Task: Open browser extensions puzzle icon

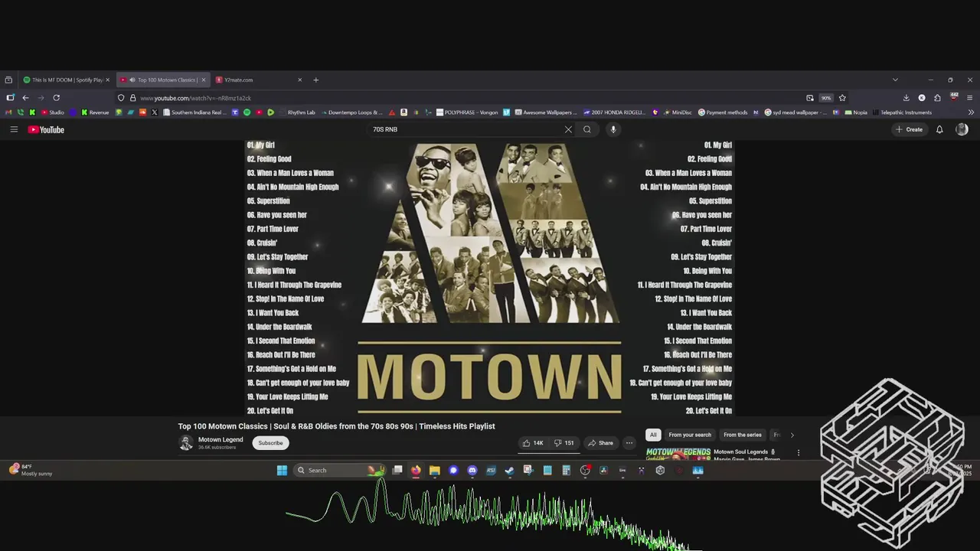Action: click(937, 98)
